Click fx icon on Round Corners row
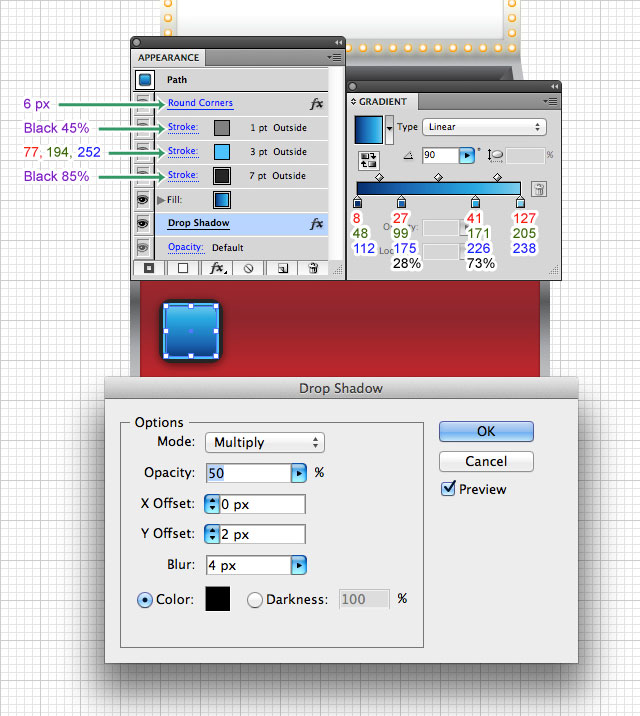This screenshot has width=640, height=716. click(316, 104)
